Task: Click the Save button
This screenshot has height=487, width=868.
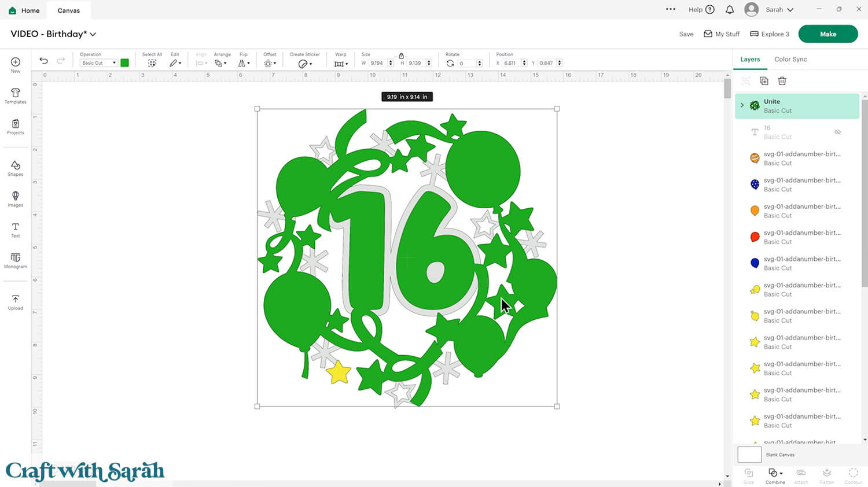Action: pyautogui.click(x=686, y=34)
